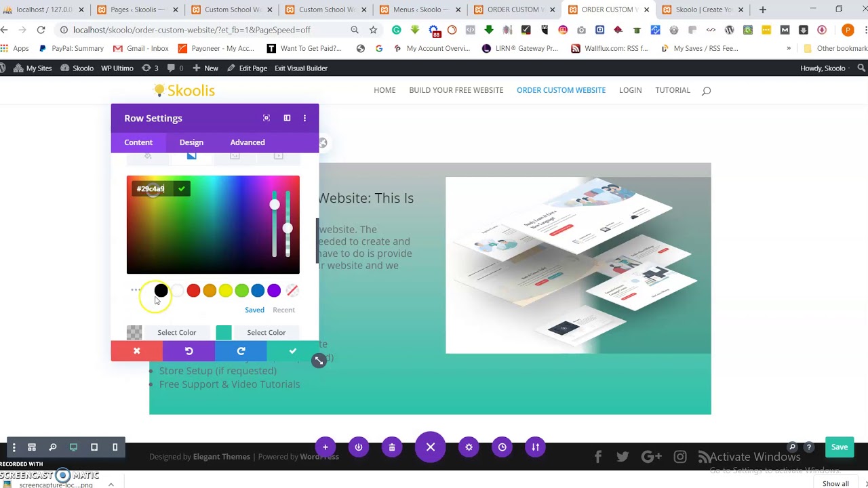The width and height of the screenshot is (868, 488).
Task: Activate zoom out view magnifier
Action: [52, 447]
